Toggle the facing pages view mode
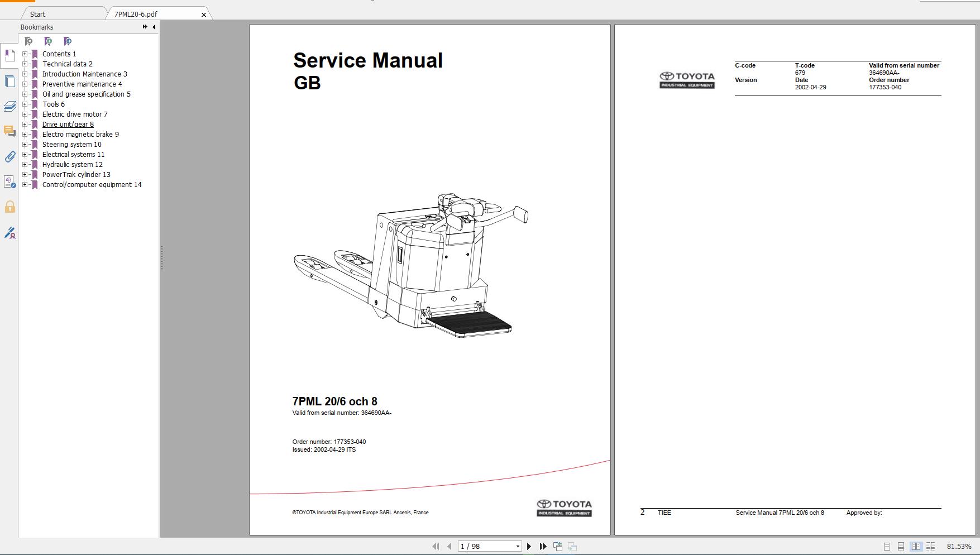 [916, 547]
